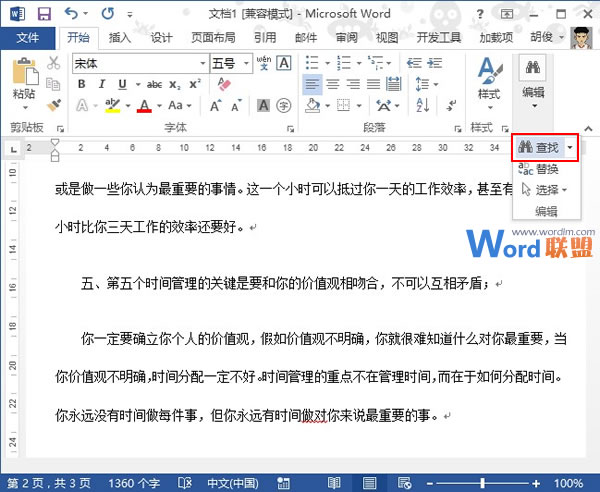Expand the numbering list dropdown arrow
The width and height of the screenshot is (600, 492).
tap(359, 63)
